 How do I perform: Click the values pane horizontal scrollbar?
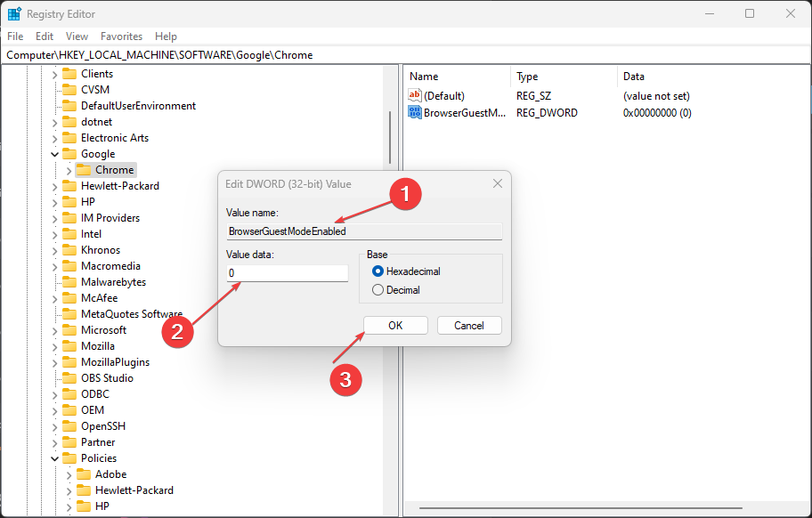581,508
